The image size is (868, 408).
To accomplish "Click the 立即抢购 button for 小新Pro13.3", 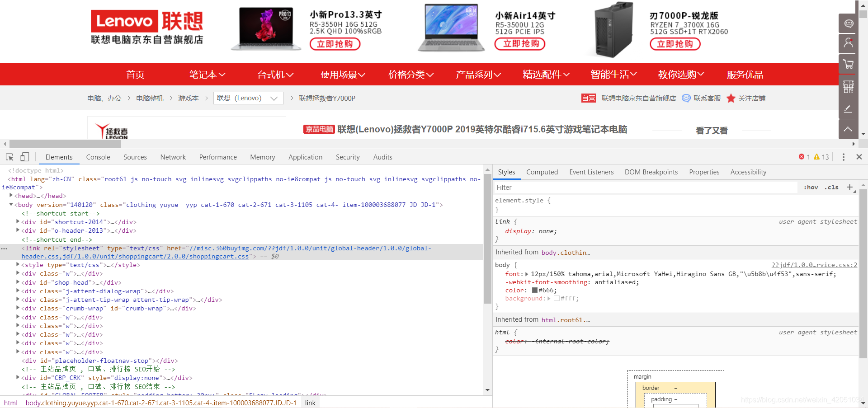I will (x=335, y=44).
